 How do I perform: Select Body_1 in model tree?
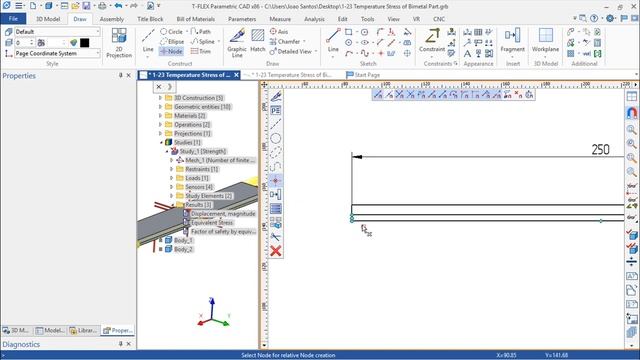click(183, 240)
